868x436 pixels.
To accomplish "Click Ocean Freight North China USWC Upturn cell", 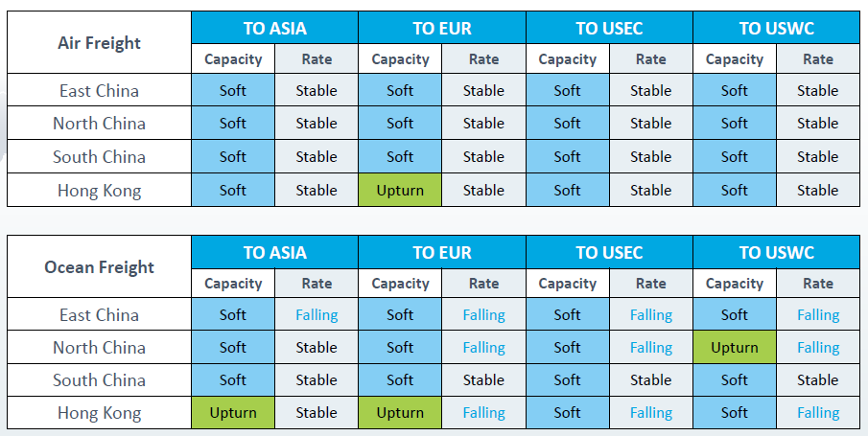I will (x=735, y=348).
